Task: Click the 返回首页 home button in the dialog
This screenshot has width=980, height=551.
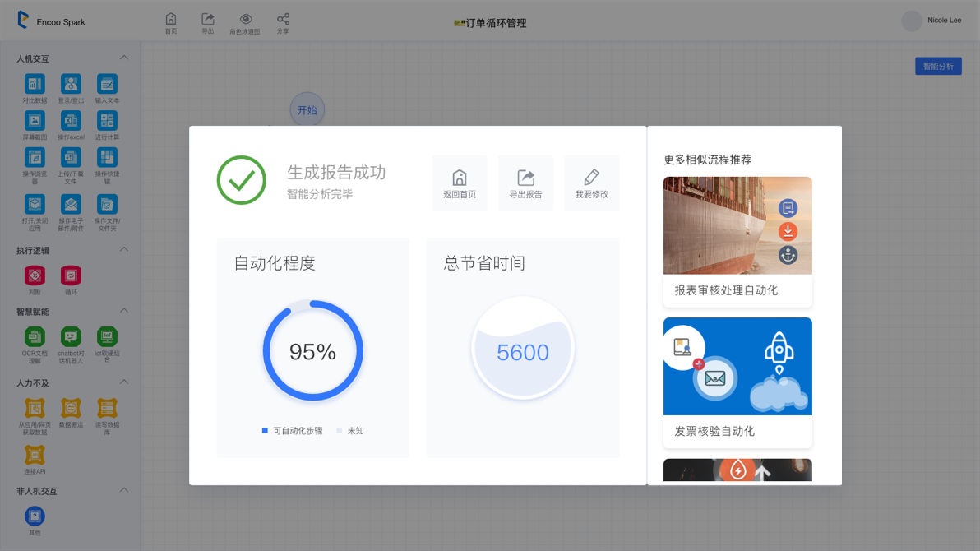Action: tap(460, 183)
